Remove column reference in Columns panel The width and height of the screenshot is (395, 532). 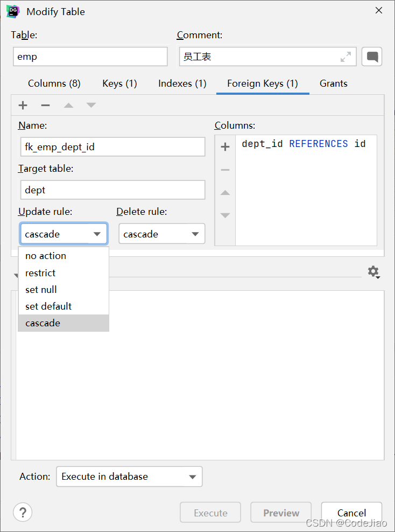coord(225,170)
